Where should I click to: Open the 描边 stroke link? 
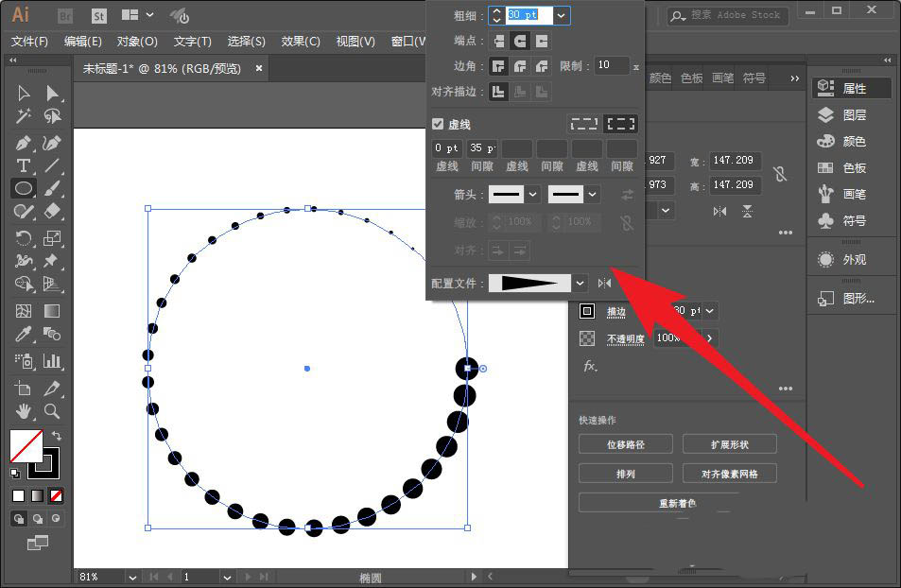click(x=616, y=312)
